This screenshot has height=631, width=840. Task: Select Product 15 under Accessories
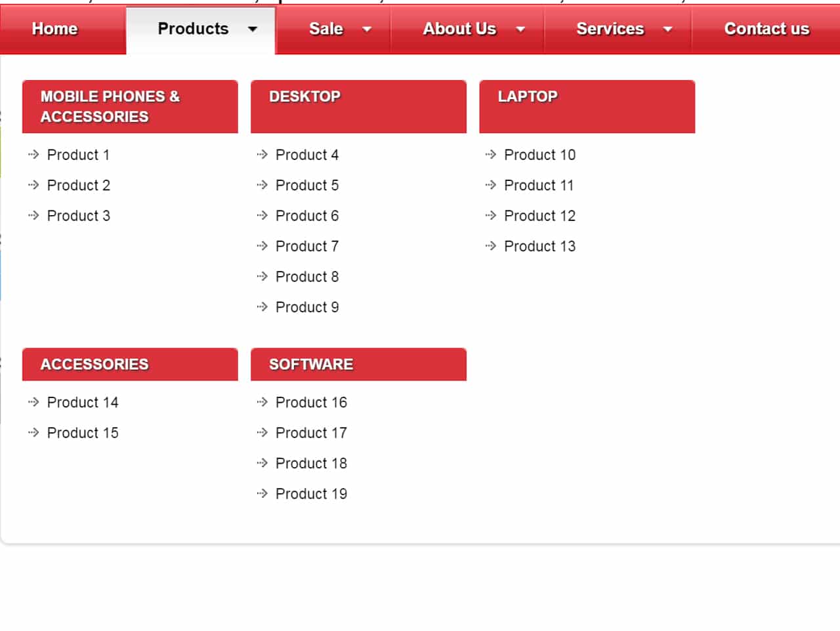[x=83, y=432]
